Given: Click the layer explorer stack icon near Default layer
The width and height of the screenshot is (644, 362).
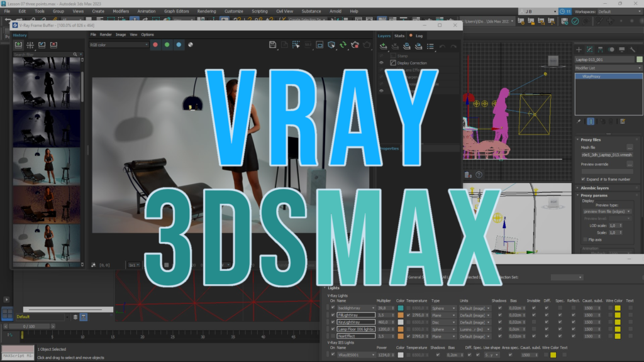Looking at the screenshot, I should coord(75,317).
